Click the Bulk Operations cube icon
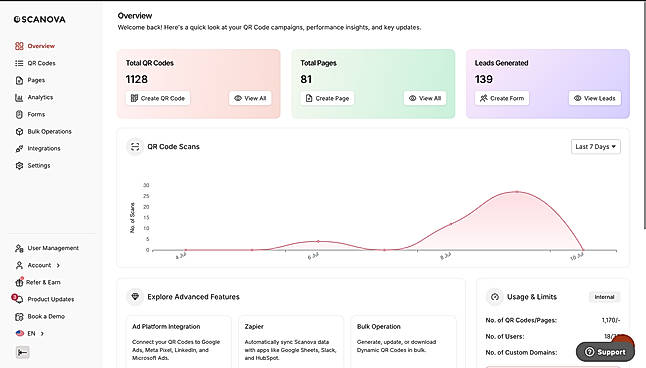Viewport: 646px width, 368px height. 19,131
